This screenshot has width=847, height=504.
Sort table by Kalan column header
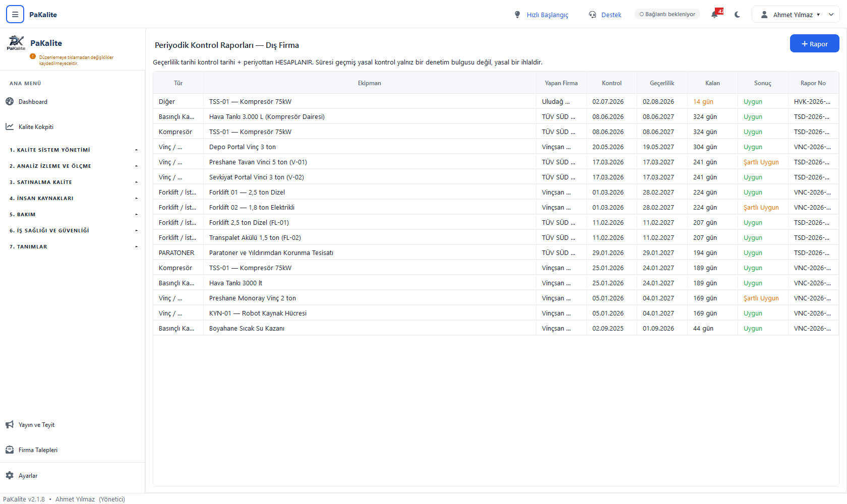click(712, 83)
